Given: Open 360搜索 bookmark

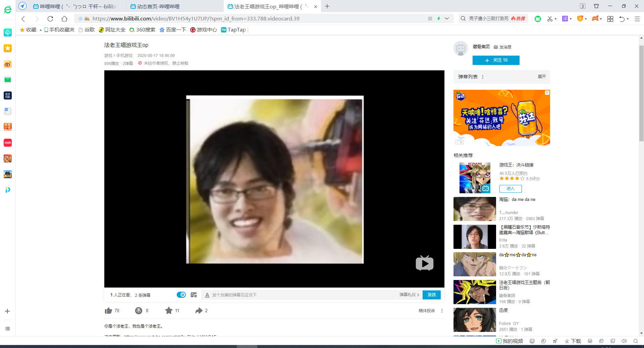Looking at the screenshot, I should pos(143,30).
